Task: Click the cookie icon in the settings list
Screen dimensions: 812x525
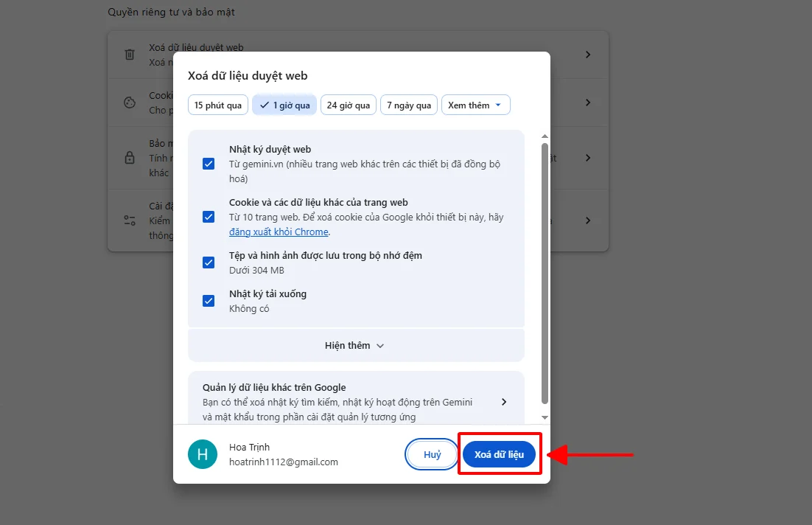Action: (x=130, y=102)
